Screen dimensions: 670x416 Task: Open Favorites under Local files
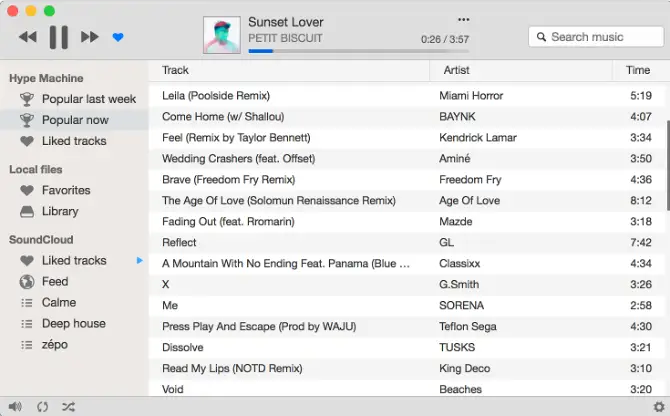(x=66, y=190)
